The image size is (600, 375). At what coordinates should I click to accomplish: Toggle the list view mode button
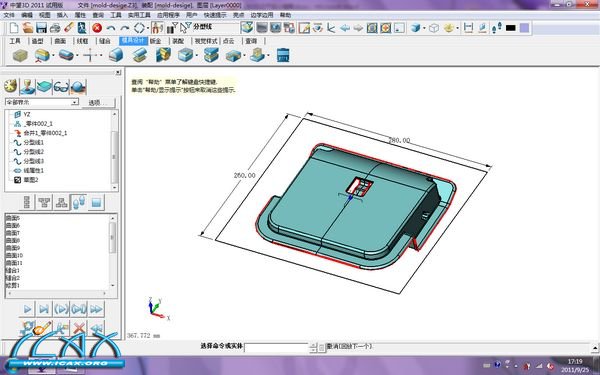point(27,202)
